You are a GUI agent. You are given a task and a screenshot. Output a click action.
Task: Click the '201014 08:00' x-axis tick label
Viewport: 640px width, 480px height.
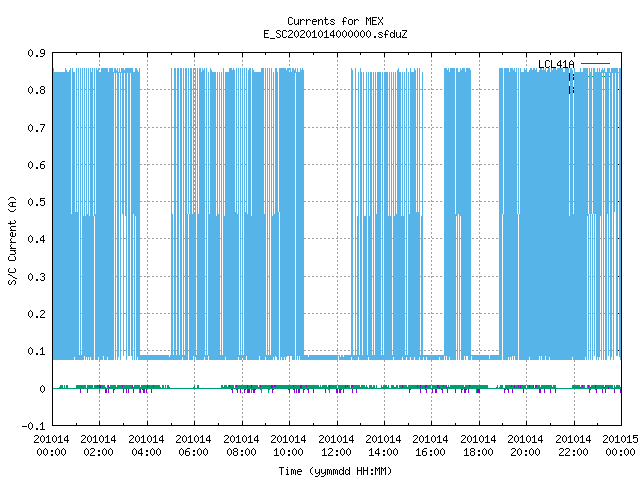pyautogui.click(x=241, y=446)
